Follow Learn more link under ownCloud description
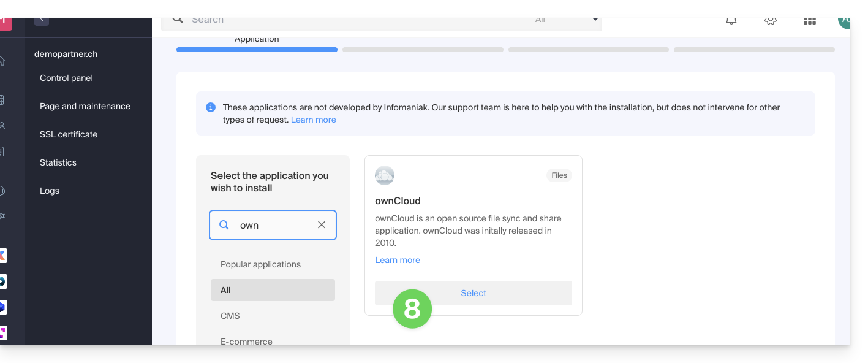This screenshot has width=868, height=363. click(x=398, y=260)
